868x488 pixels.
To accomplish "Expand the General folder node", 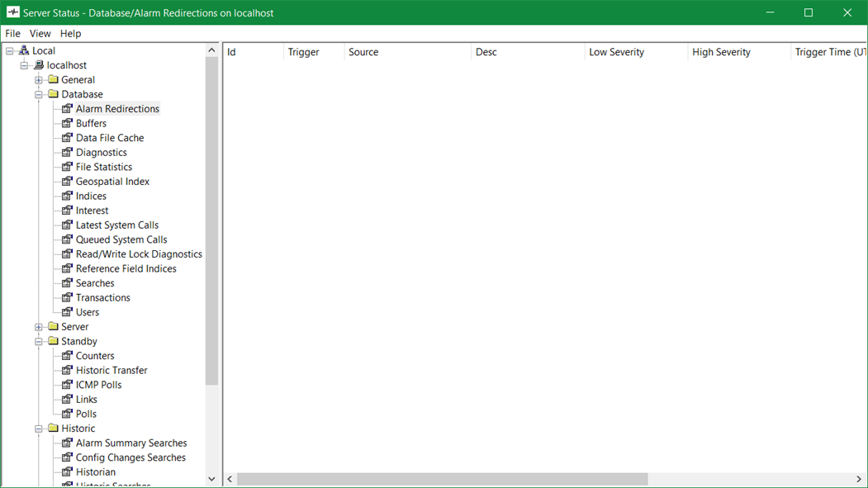I will point(39,80).
